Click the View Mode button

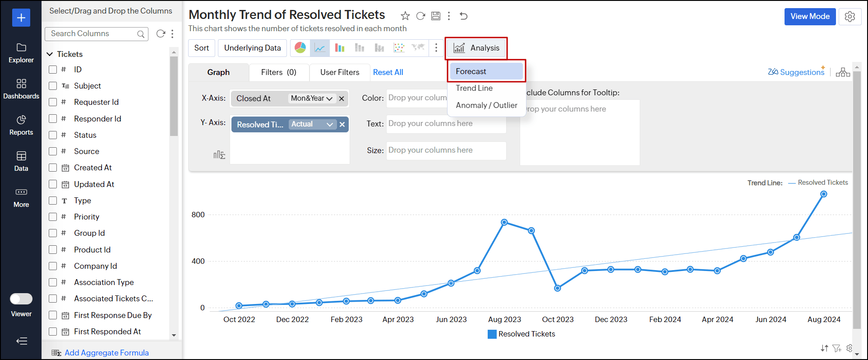coord(810,17)
